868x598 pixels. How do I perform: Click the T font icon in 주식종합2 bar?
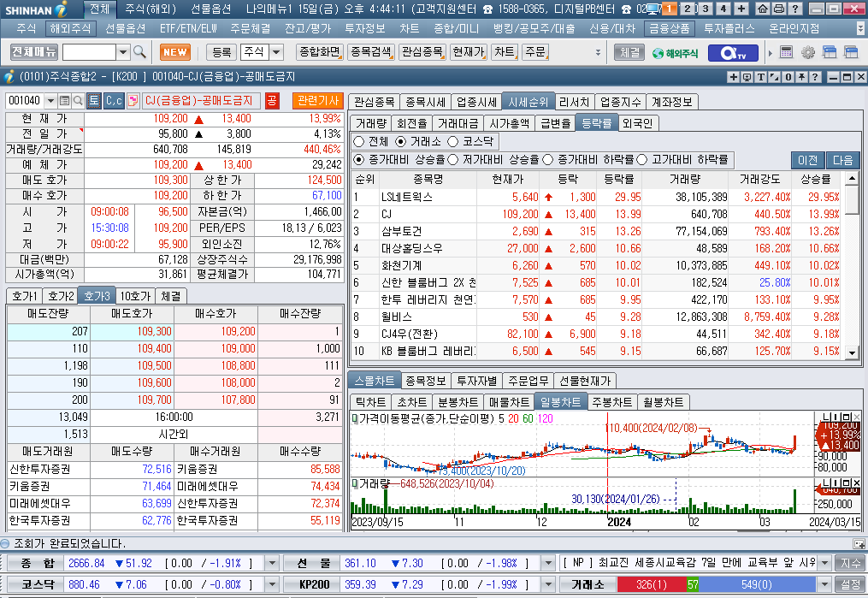(x=760, y=77)
